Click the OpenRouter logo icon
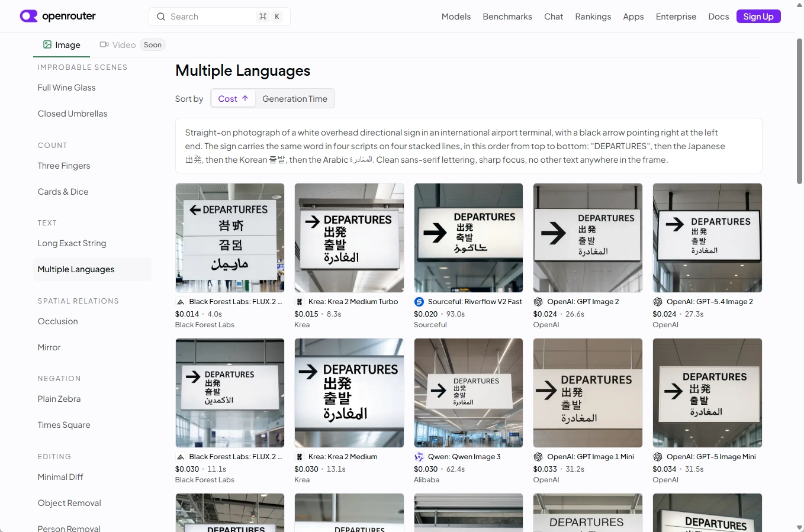 point(28,16)
